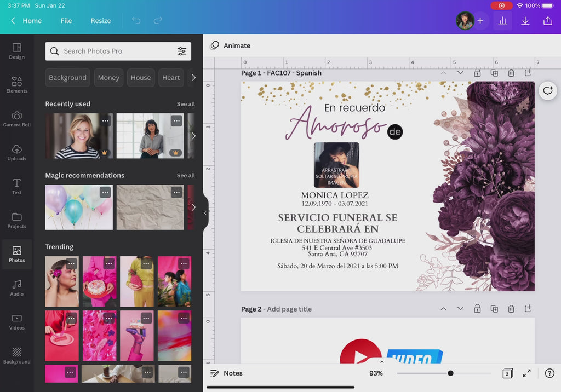Image resolution: width=561 pixels, height=392 pixels.
Task: Move Page 2 down with chevron
Action: point(460,309)
